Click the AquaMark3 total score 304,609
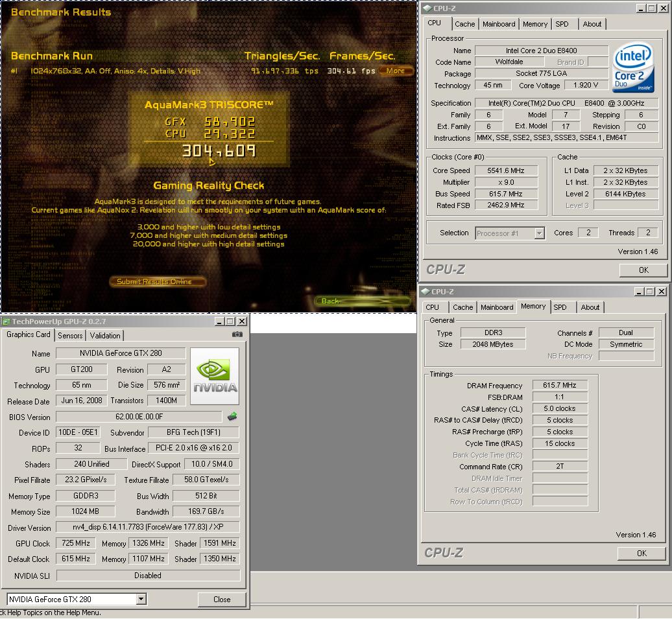The width and height of the screenshot is (672, 619). point(219,151)
